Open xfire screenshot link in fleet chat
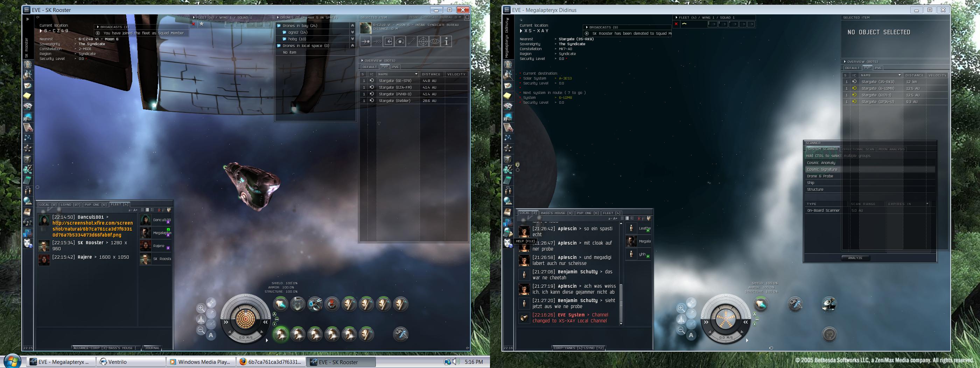The width and height of the screenshot is (980, 368). pos(92,229)
